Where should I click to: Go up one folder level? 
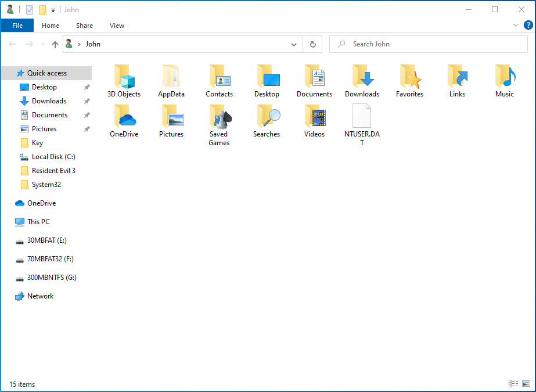tap(55, 45)
